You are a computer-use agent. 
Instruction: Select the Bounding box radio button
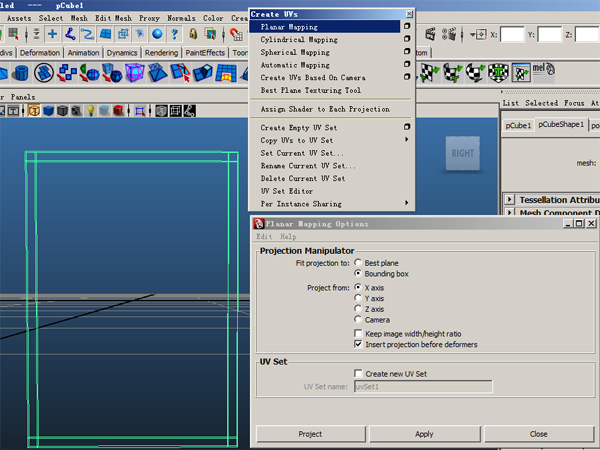(358, 273)
